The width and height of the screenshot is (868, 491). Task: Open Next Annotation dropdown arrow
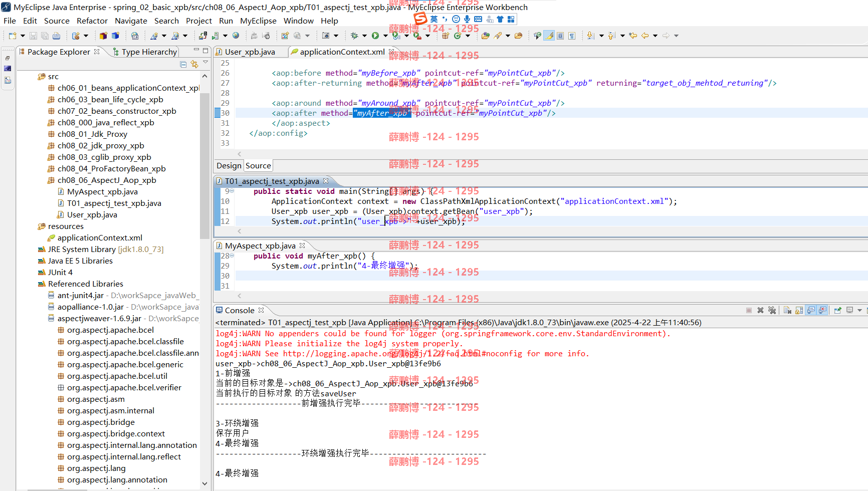(601, 36)
